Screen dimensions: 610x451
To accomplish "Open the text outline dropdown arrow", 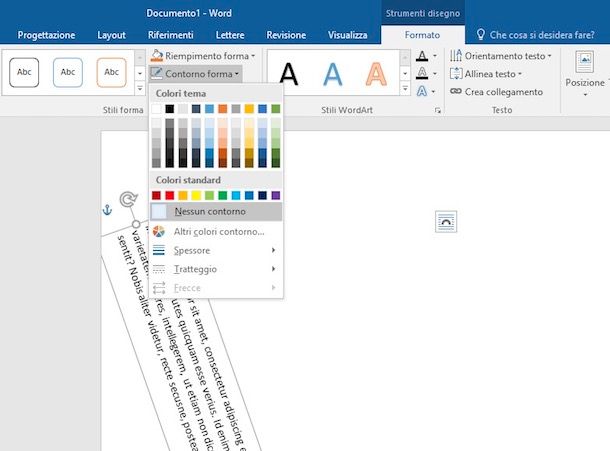I will coord(435,73).
